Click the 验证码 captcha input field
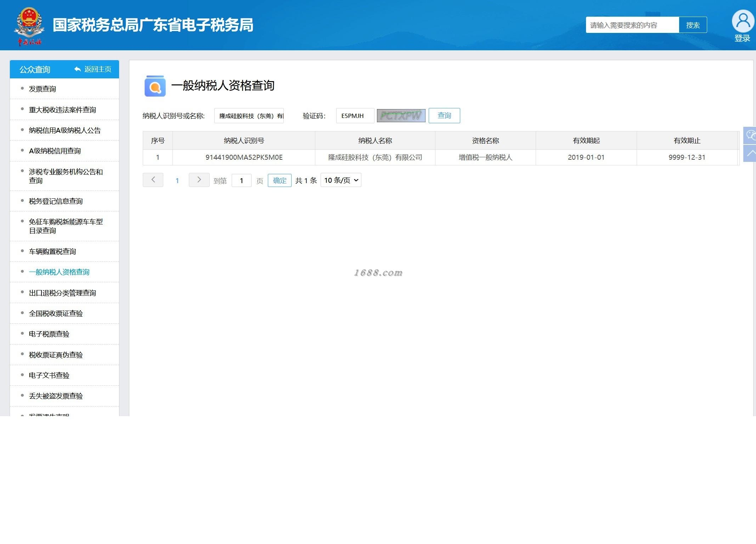Image resolution: width=756 pixels, height=544 pixels. (355, 116)
